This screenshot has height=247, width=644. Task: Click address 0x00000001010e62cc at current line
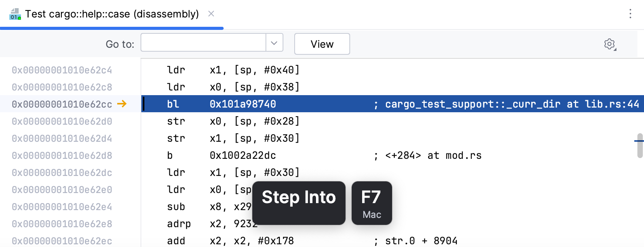coord(62,104)
